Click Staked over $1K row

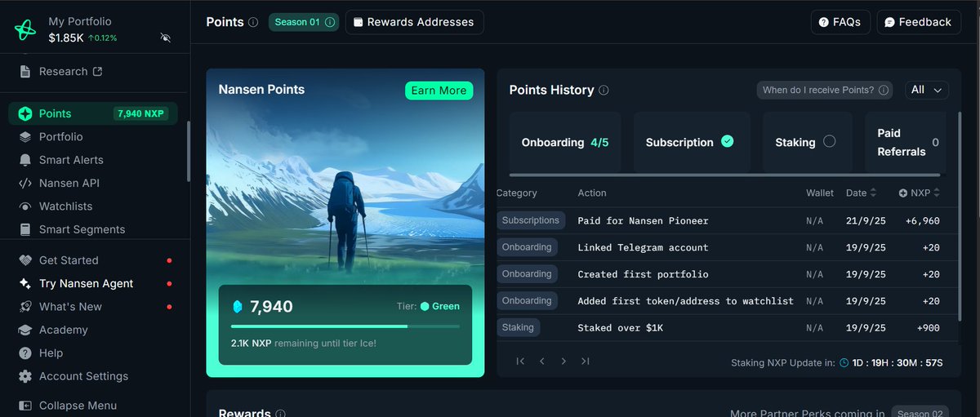click(726, 328)
